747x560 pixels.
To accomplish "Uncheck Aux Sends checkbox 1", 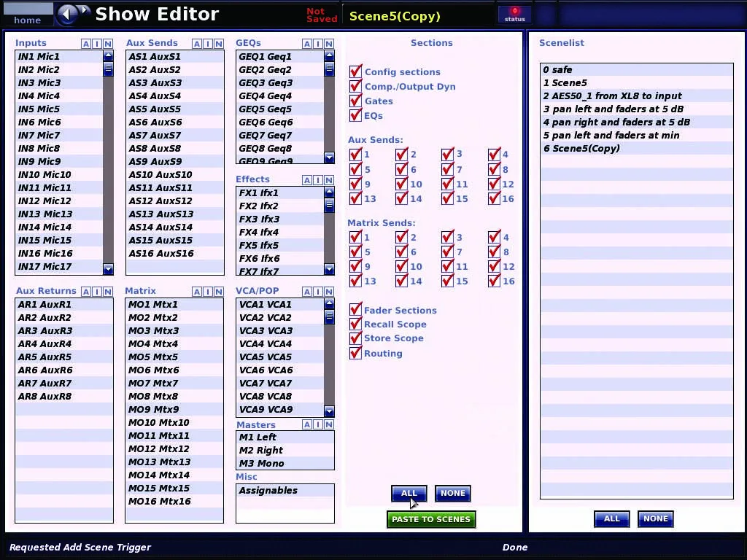I will click(x=355, y=155).
